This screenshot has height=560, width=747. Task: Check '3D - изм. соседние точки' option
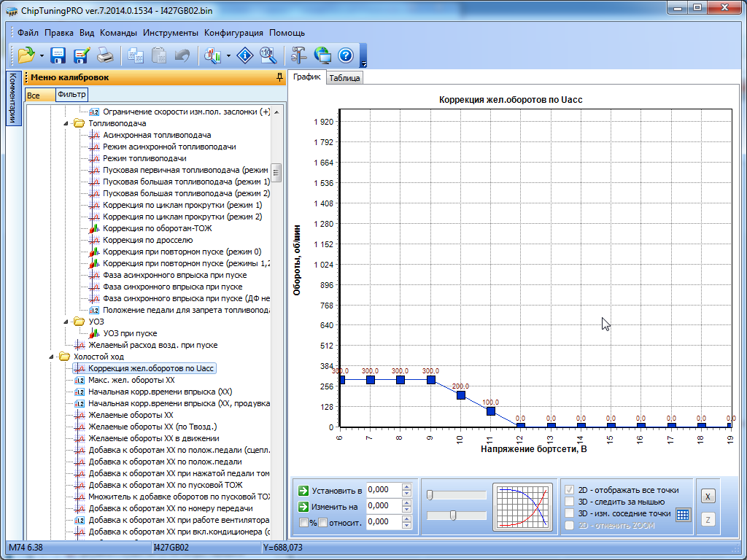coord(570,513)
